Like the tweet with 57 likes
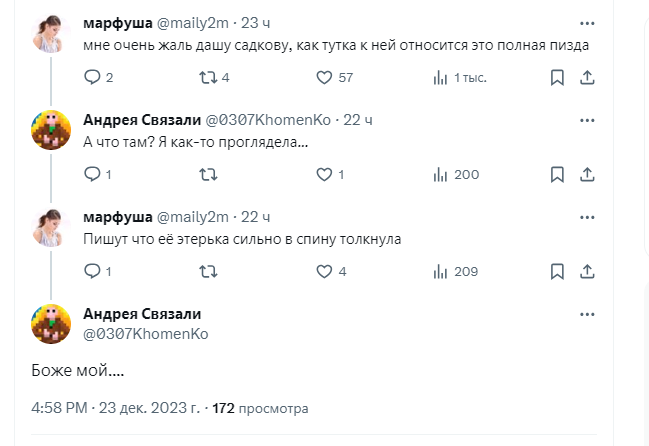649x446 pixels. 324,77
